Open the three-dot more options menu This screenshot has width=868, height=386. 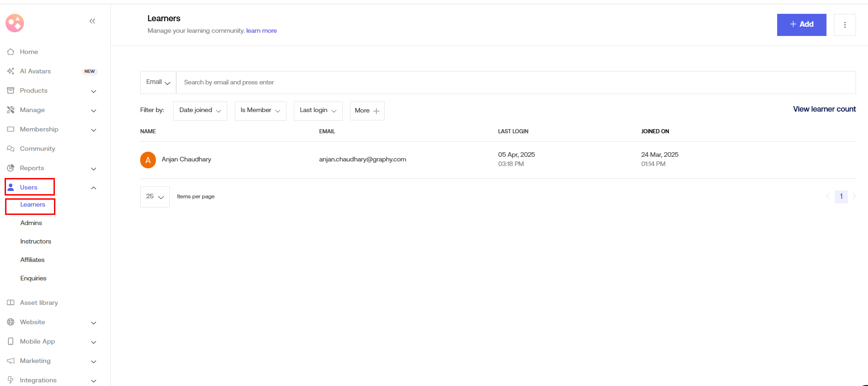tap(844, 25)
